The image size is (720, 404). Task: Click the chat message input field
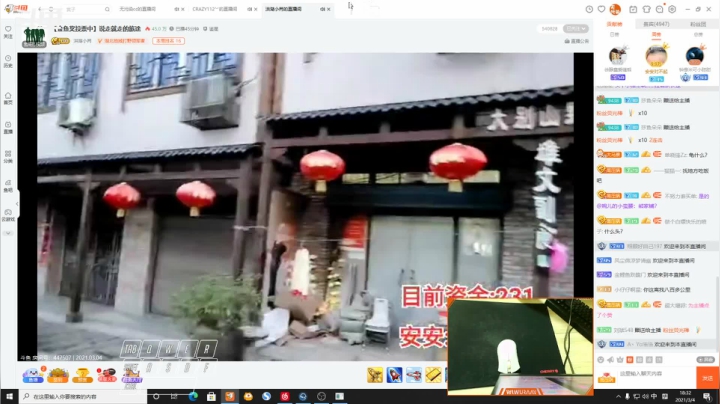pos(656,377)
